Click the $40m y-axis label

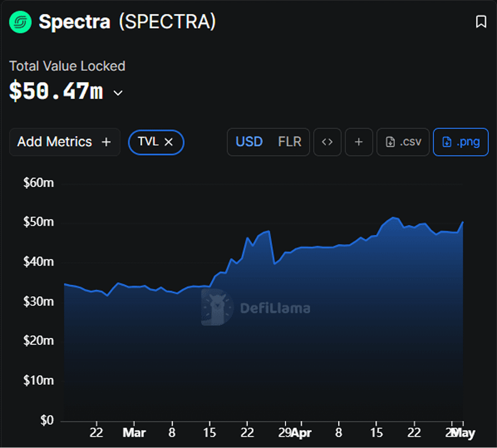tap(39, 262)
